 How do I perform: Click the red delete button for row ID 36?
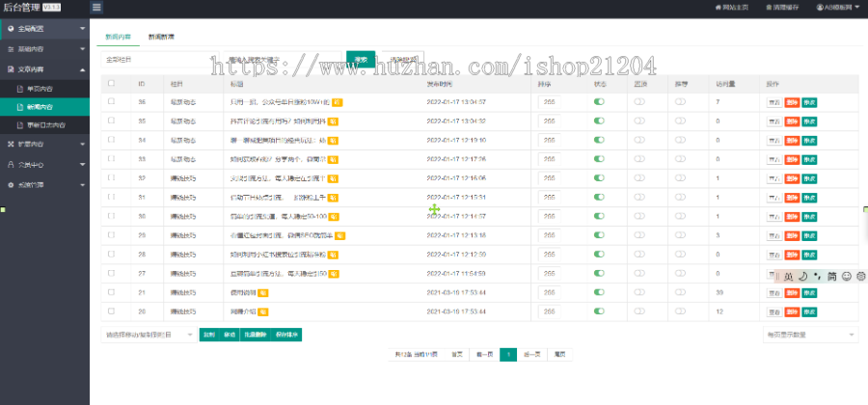click(x=792, y=102)
